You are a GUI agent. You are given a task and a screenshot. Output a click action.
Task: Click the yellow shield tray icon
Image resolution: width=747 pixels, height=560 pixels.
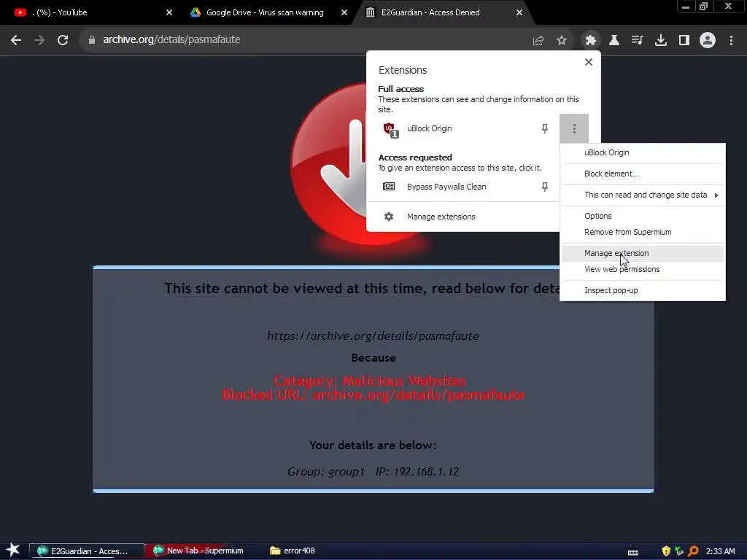666,551
